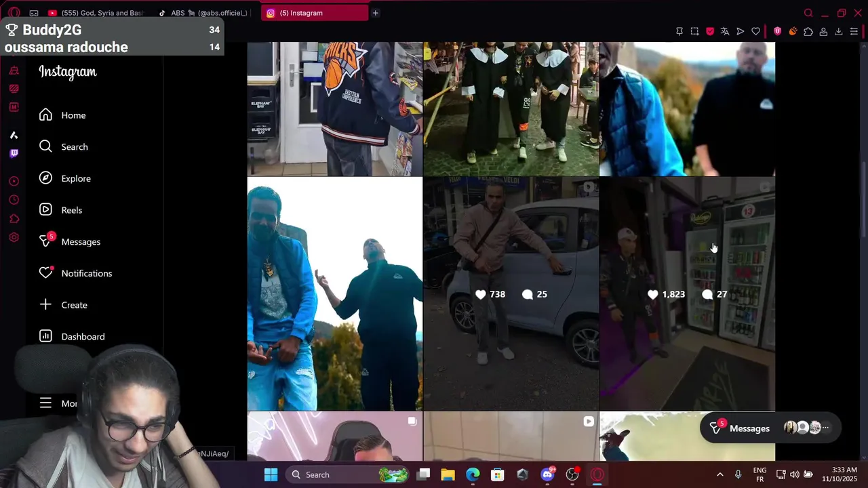Open History clock icon in sidebar
The width and height of the screenshot is (868, 488).
[x=14, y=200]
